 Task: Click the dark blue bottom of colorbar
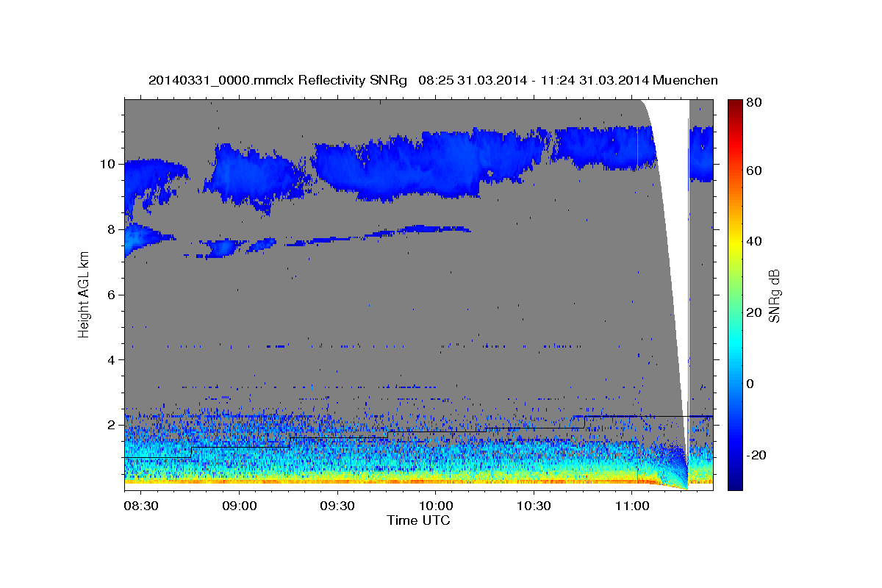click(735, 481)
